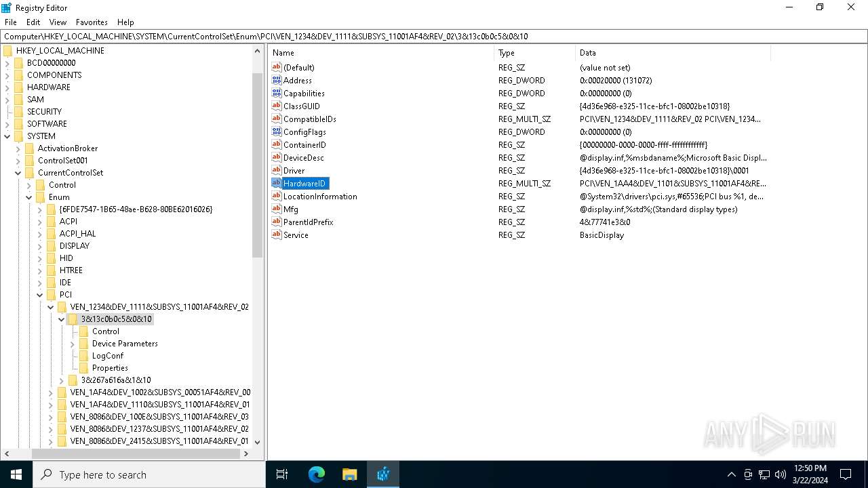Click the registry path address bar
The image size is (868, 488).
click(434, 36)
